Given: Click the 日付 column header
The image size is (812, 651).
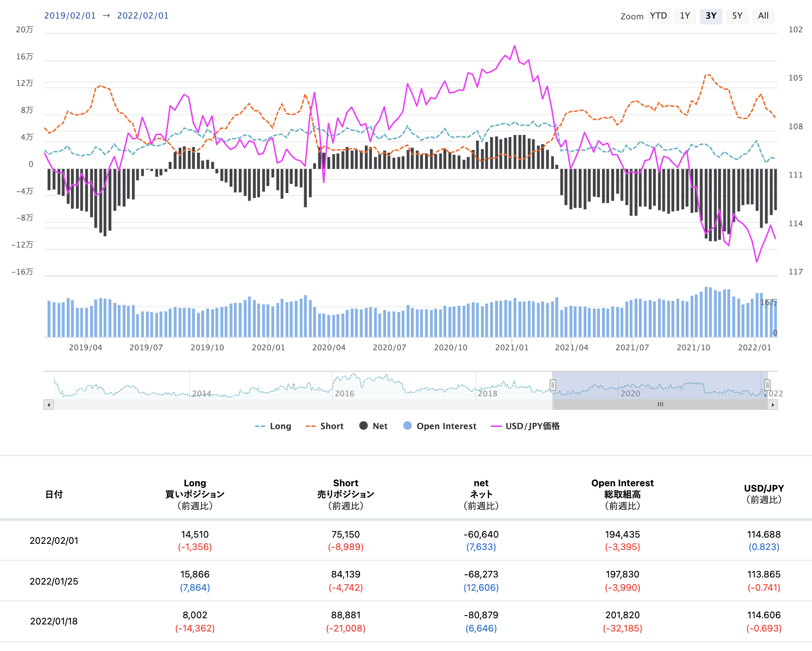Looking at the screenshot, I should (54, 495).
